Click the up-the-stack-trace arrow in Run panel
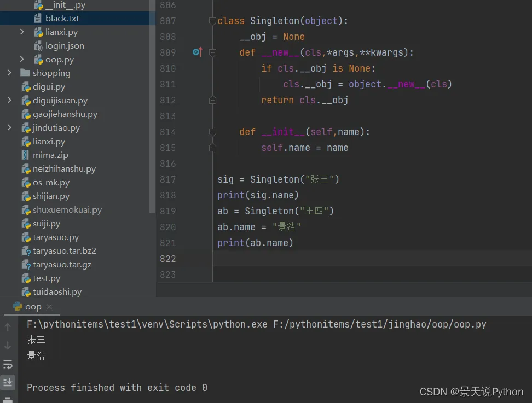 [x=8, y=327]
